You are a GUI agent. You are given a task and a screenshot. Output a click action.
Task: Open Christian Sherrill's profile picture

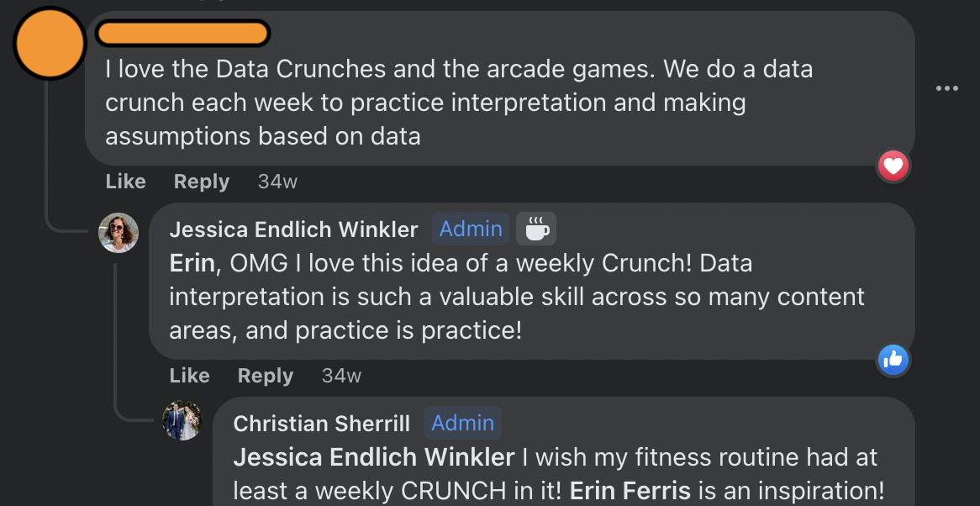tap(182, 423)
